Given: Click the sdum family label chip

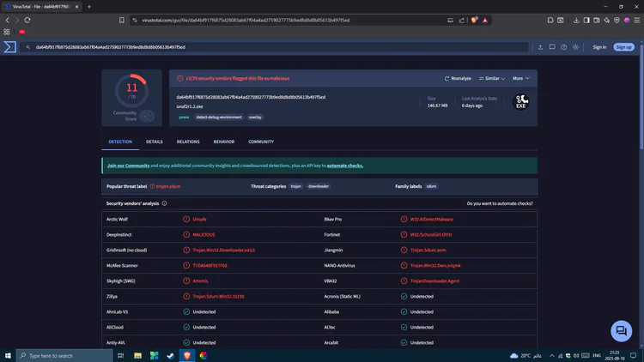Looking at the screenshot, I should coord(431,186).
